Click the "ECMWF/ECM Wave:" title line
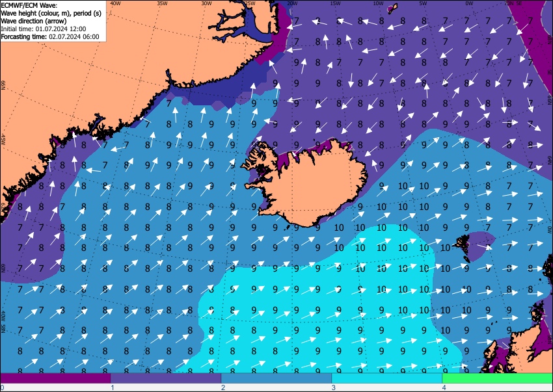 (x=29, y=5)
